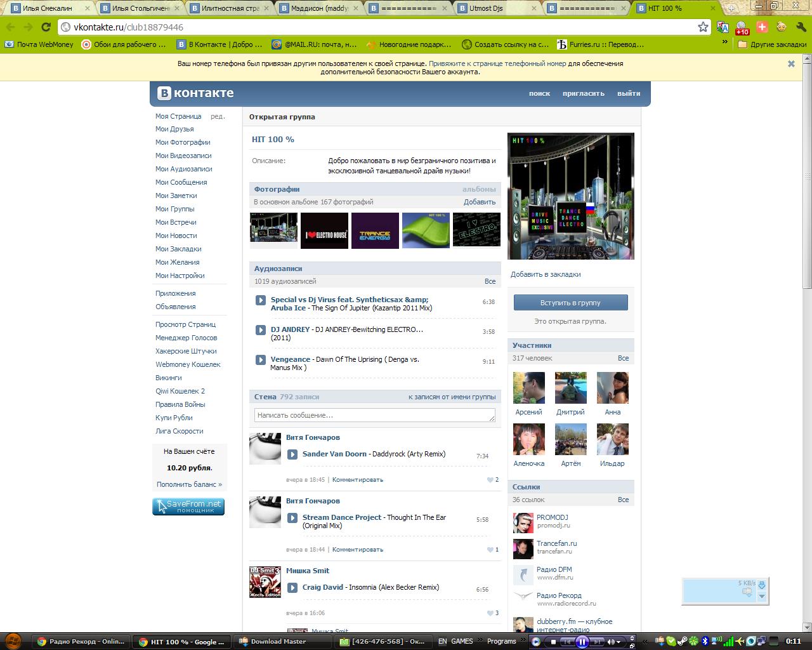The height and width of the screenshot is (650, 812).
Task: Click Добавить in the photos section
Action: coord(480,202)
